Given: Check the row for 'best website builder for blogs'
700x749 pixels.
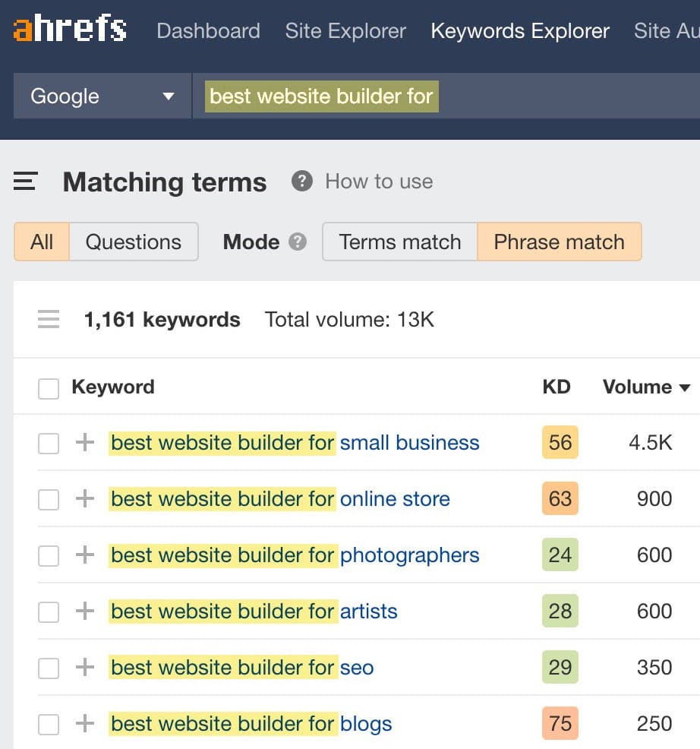Looking at the screenshot, I should click(x=48, y=724).
